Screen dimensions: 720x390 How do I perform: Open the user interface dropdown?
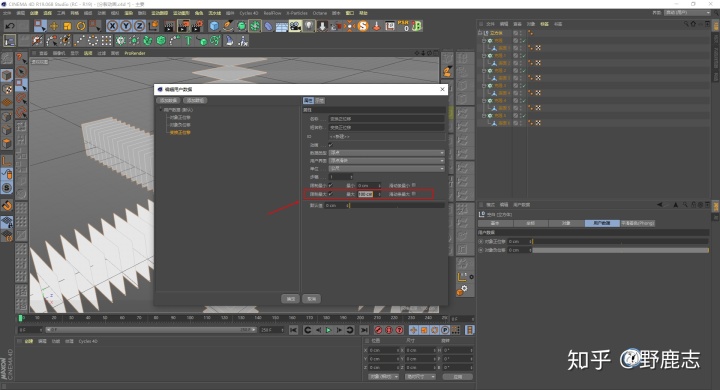pos(386,160)
